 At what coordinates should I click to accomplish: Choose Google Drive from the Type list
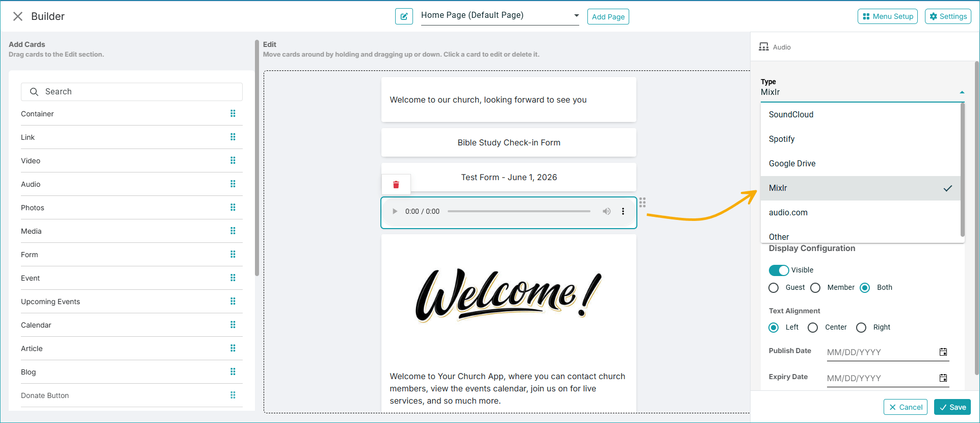[x=861, y=163]
